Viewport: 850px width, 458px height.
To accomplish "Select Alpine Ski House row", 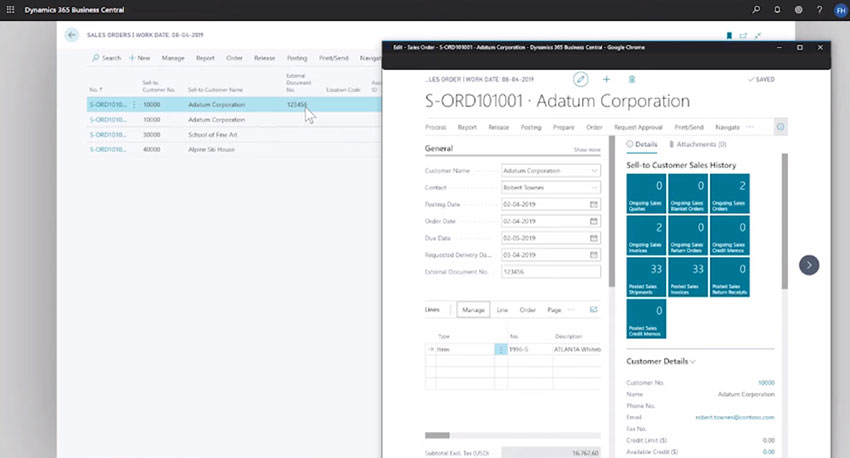I will 234,150.
